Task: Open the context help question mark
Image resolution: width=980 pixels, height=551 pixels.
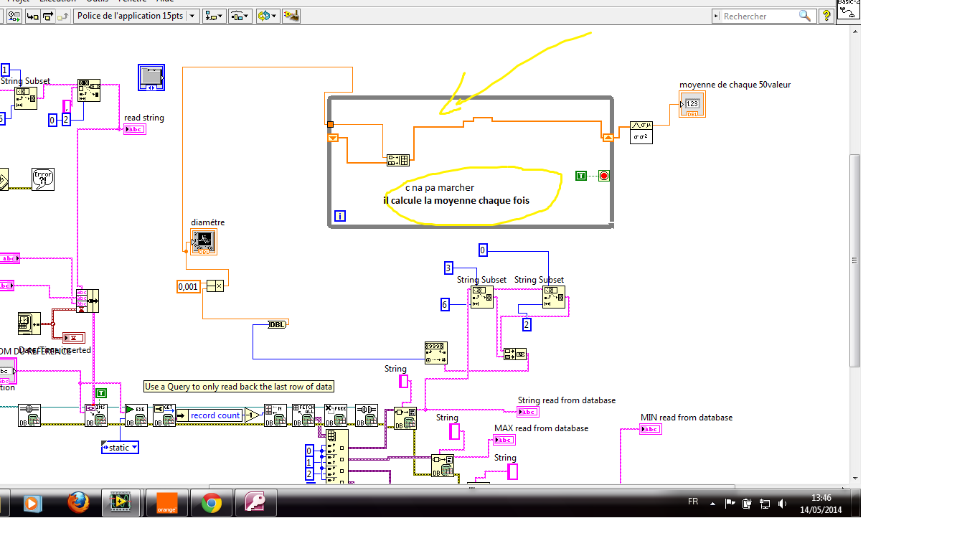Action: point(826,16)
